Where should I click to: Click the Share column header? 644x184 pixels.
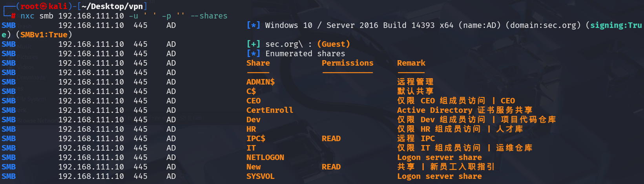click(258, 63)
